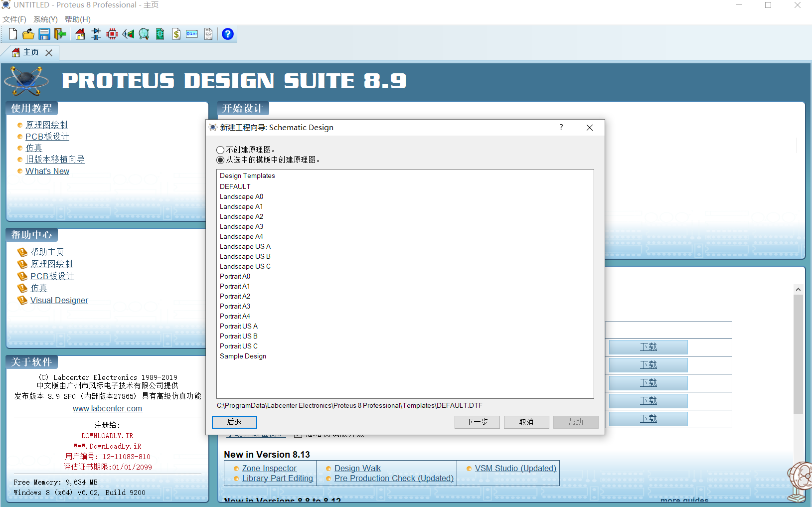812x507 pixels.
Task: Open Gerber Viewer magnifier icon
Action: pyautogui.click(x=144, y=34)
